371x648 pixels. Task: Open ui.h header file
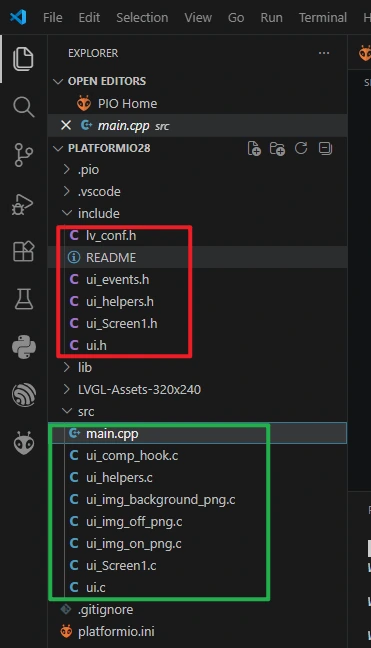pyautogui.click(x=197, y=345)
